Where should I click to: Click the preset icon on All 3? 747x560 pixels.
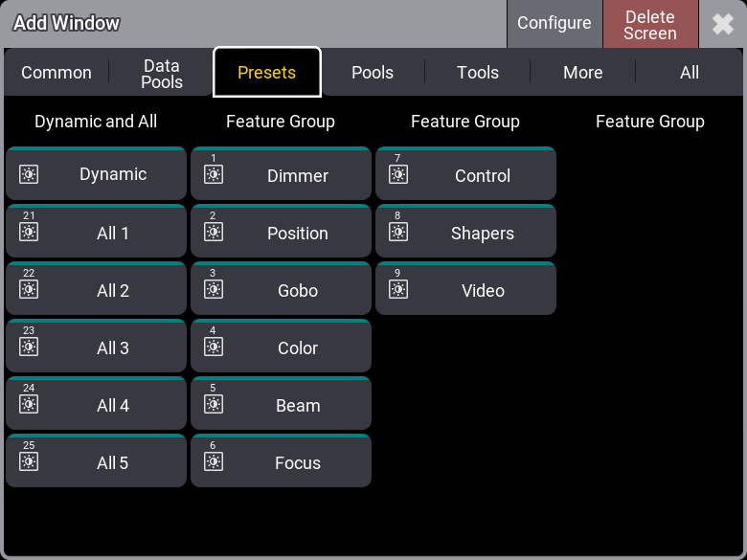coord(29,347)
